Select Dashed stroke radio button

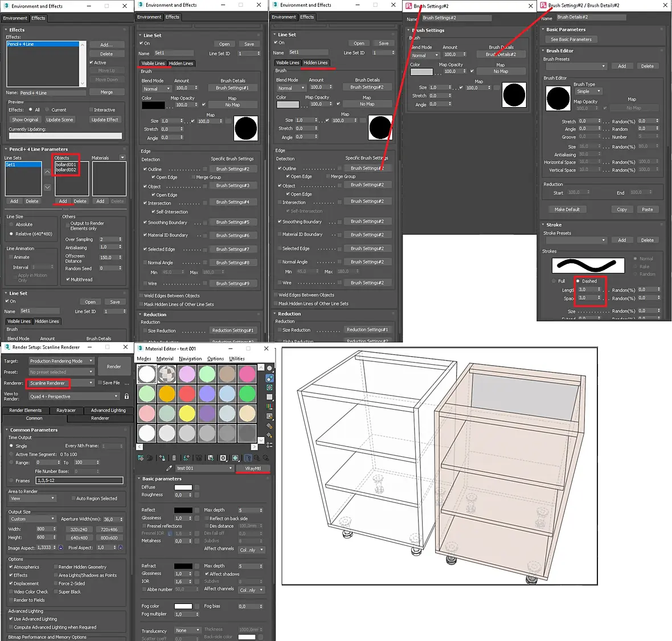577,281
